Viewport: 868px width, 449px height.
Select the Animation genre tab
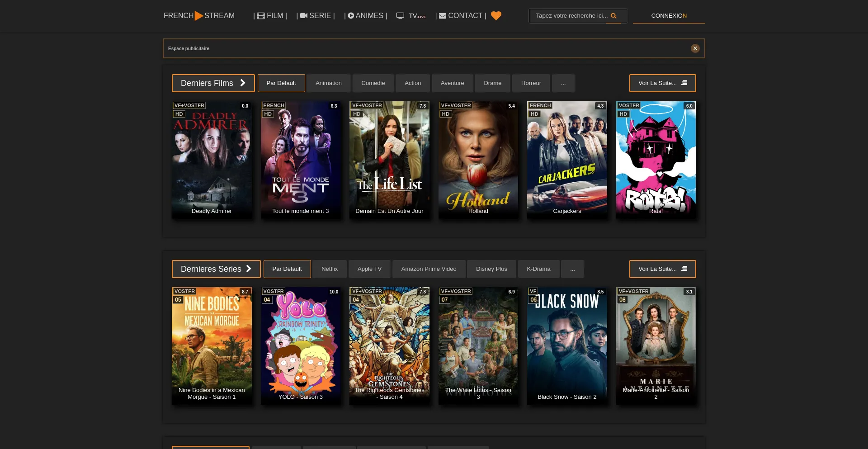[x=329, y=83]
